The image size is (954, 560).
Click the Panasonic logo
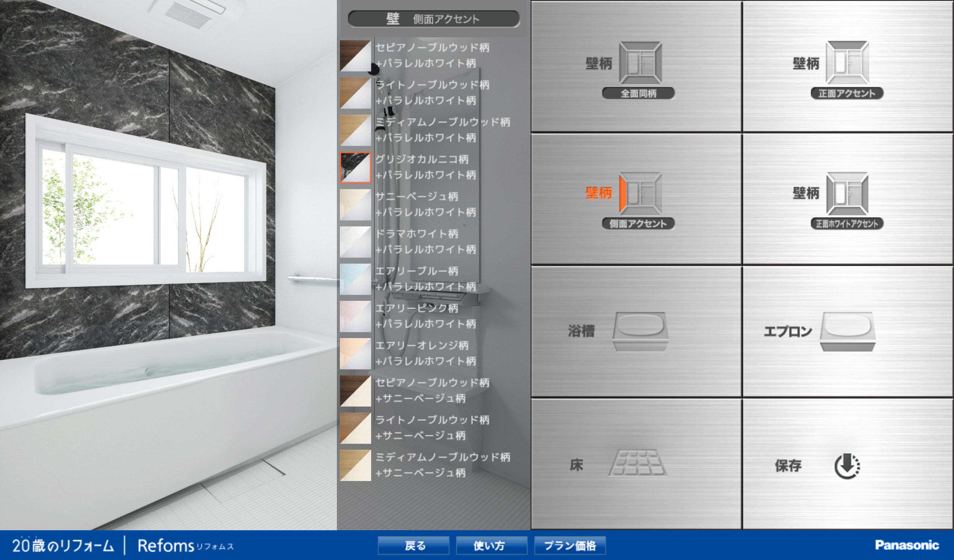(x=907, y=545)
